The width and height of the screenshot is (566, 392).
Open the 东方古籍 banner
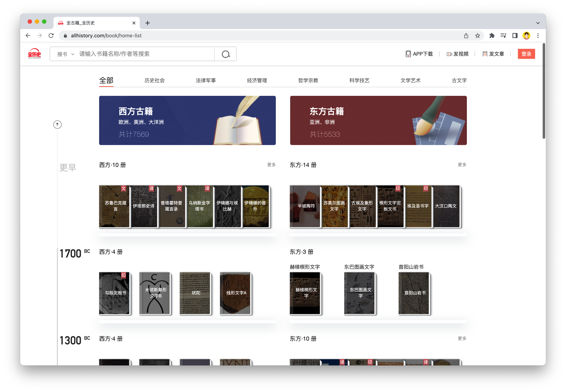(x=378, y=120)
